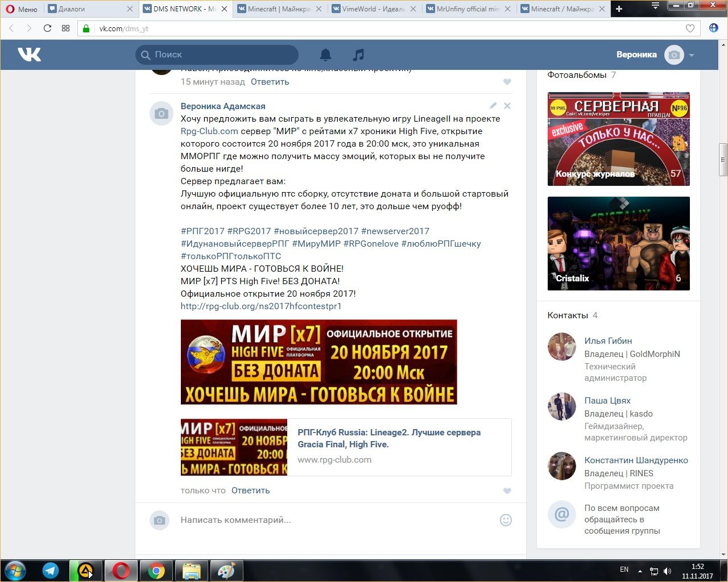Open the РПГ-Клуб Russia: Lineage2 link preview title
728x582 pixels.
pos(389,438)
